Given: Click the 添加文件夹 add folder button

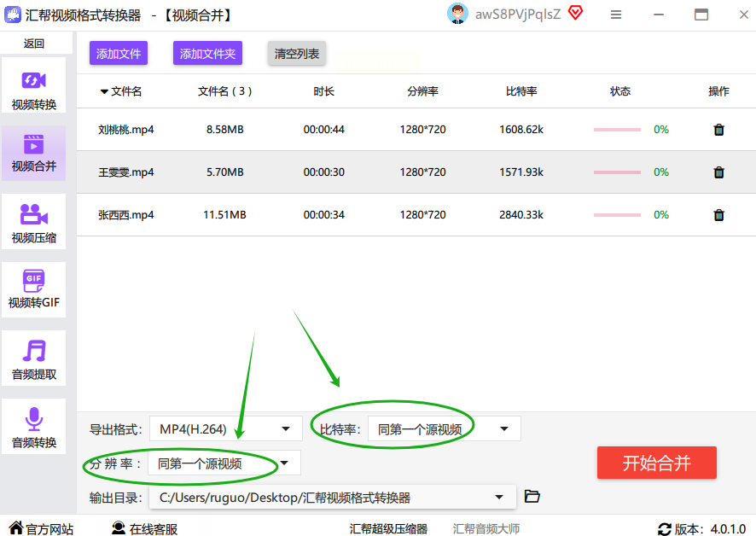Looking at the screenshot, I should pos(207,54).
